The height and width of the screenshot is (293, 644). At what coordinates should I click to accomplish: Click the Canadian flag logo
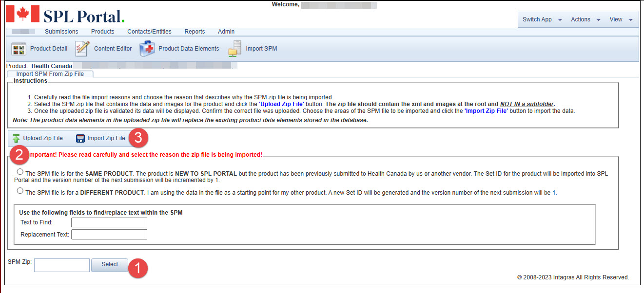(22, 14)
